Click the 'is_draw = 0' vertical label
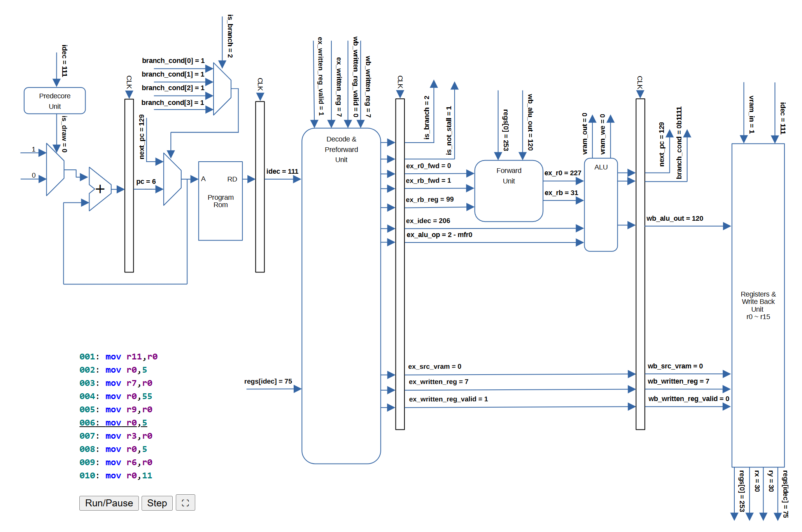 pyautogui.click(x=65, y=134)
